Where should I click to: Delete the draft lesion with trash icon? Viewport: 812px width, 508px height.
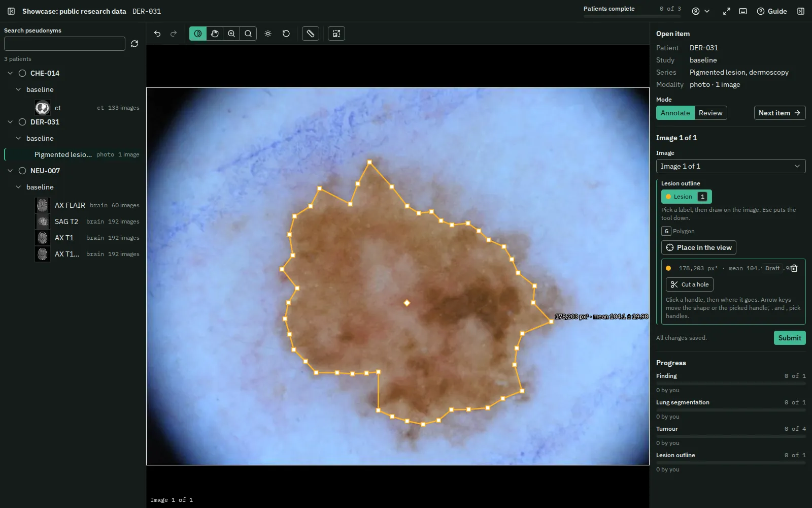[794, 268]
